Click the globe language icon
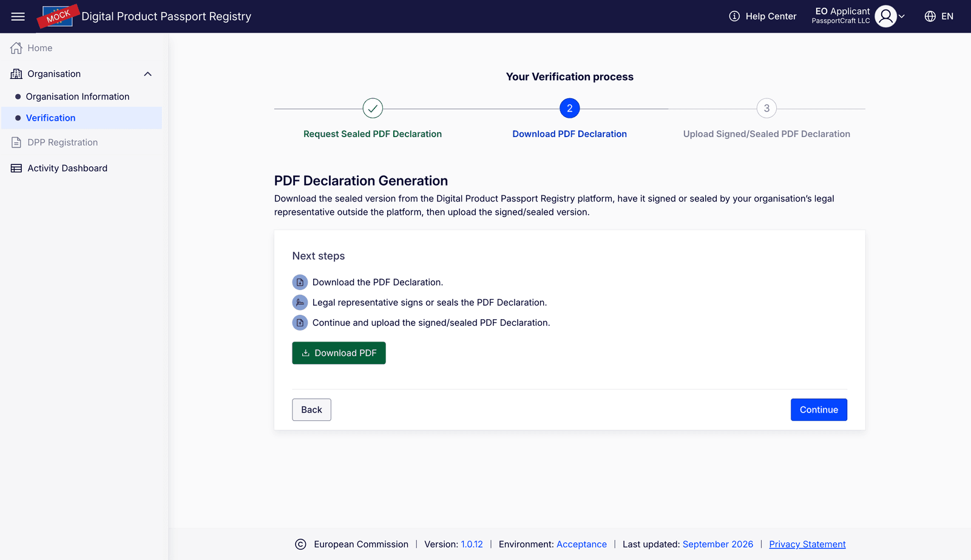This screenshot has width=971, height=560. (x=930, y=16)
